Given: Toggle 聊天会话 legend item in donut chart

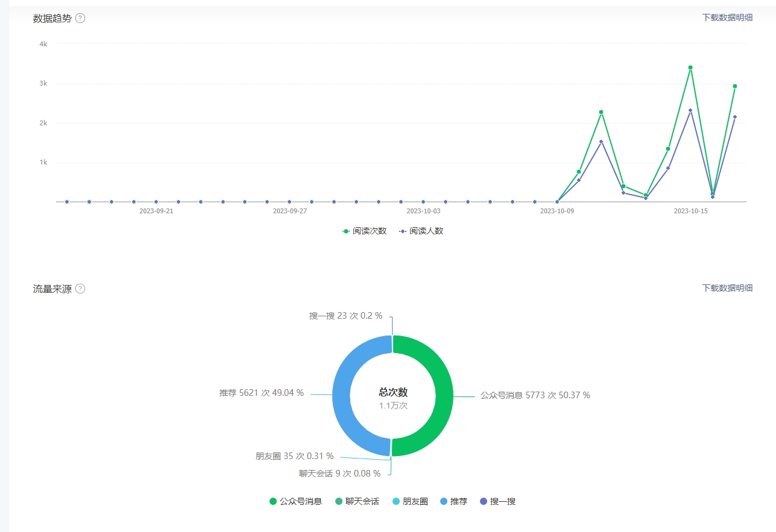Looking at the screenshot, I should coord(357,501).
